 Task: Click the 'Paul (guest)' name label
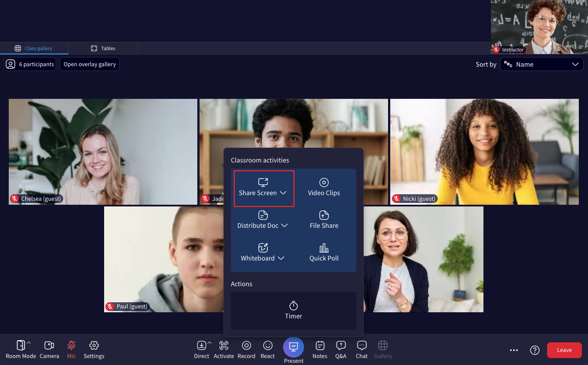click(x=132, y=306)
